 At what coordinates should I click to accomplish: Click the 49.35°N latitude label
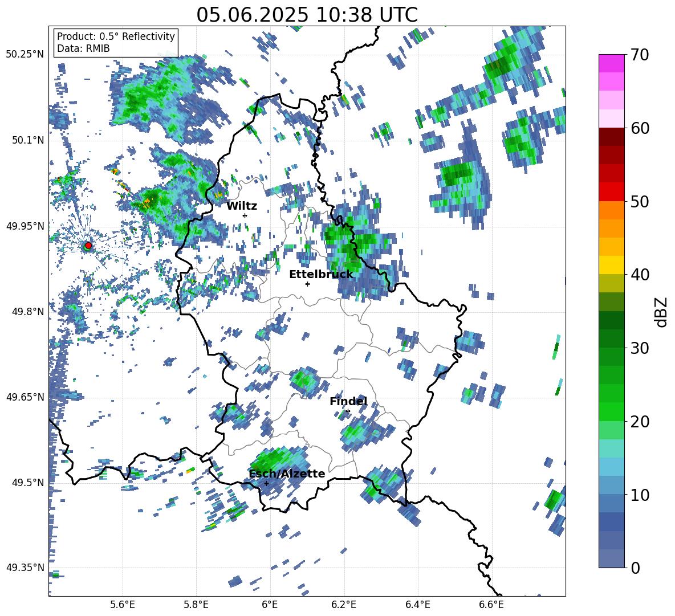25,568
